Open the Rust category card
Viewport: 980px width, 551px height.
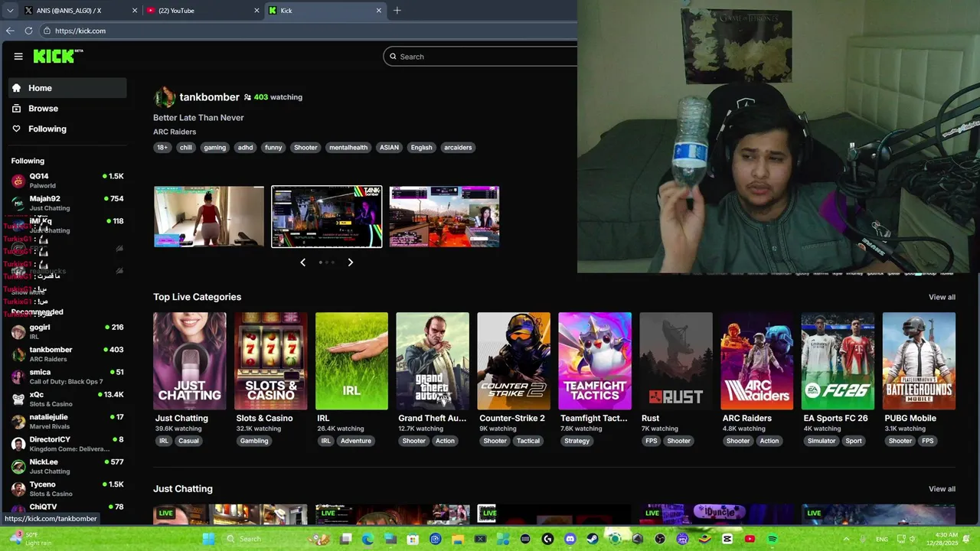(676, 361)
